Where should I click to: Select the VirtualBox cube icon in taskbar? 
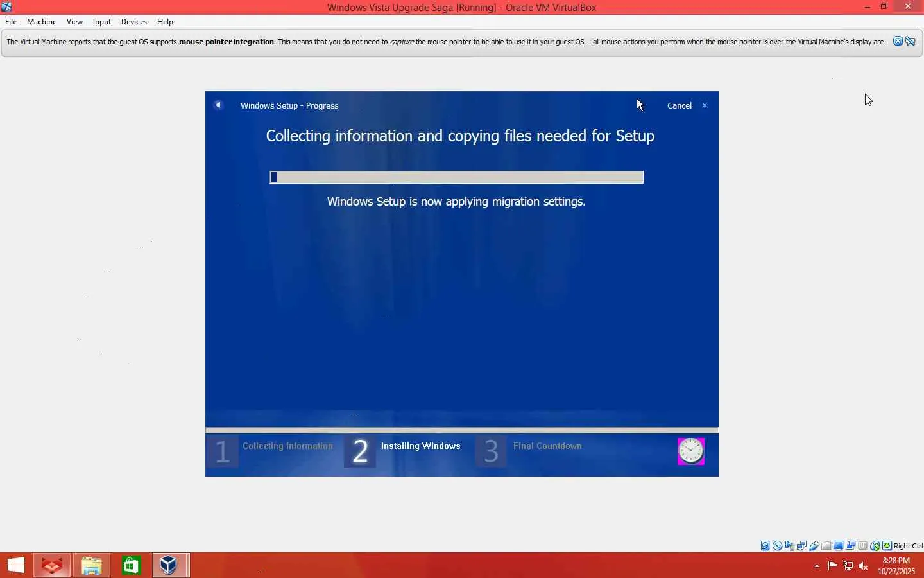[x=169, y=565]
